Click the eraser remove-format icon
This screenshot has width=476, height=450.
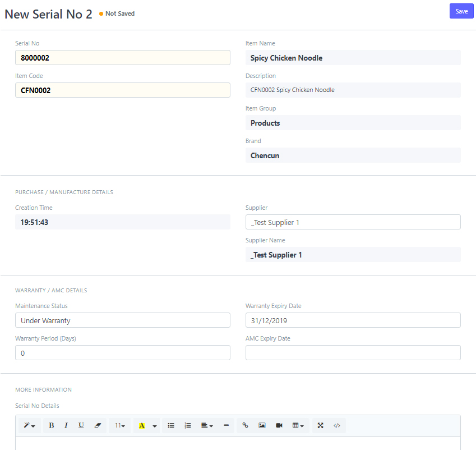click(98, 425)
